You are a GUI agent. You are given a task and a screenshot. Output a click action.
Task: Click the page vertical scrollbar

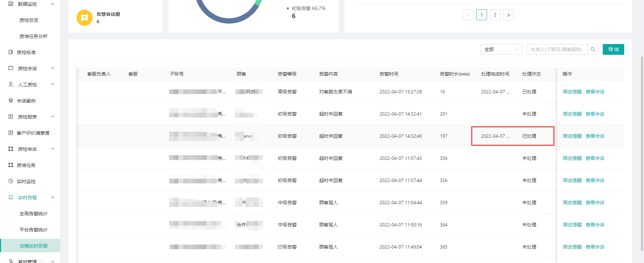pyautogui.click(x=642, y=153)
